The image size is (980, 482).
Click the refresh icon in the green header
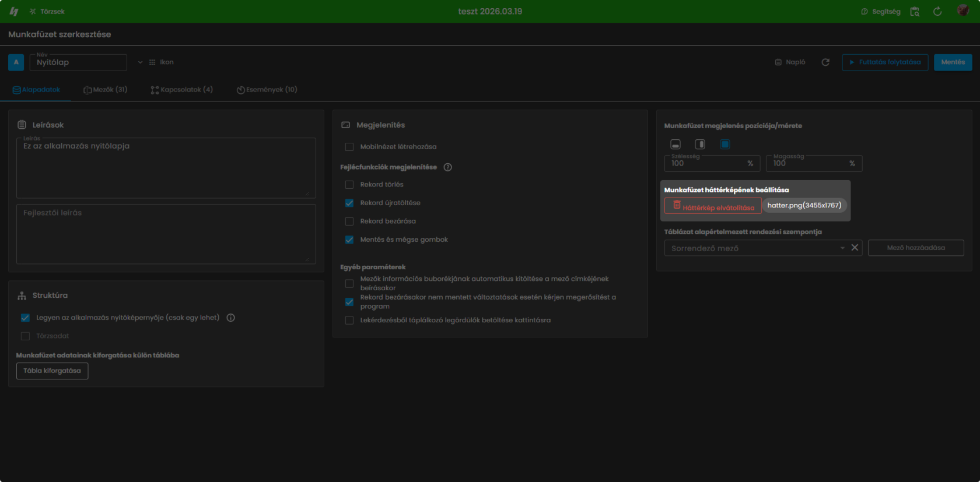pyautogui.click(x=937, y=12)
